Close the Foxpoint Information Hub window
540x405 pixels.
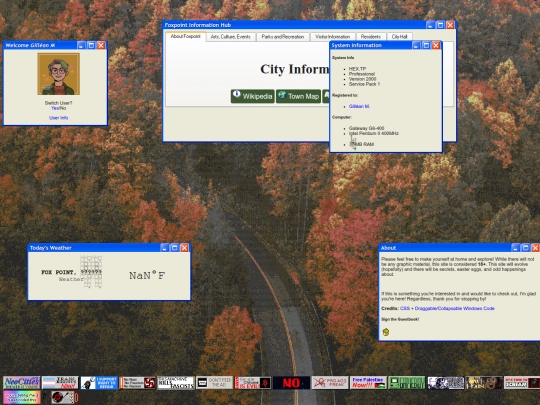450,25
